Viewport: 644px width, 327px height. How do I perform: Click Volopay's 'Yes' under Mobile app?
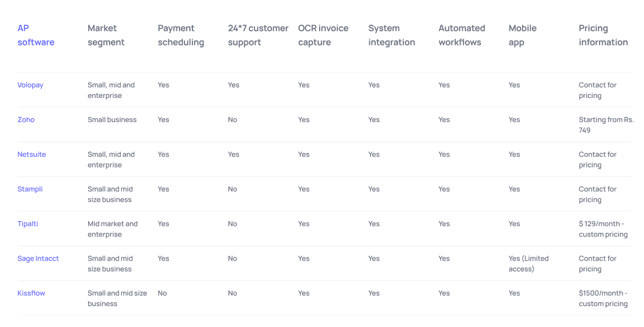(x=515, y=85)
